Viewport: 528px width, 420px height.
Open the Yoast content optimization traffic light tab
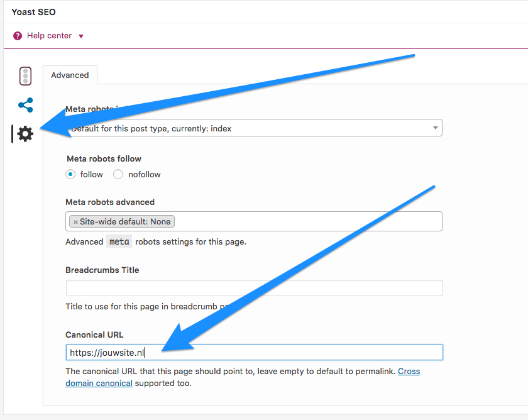click(x=25, y=76)
